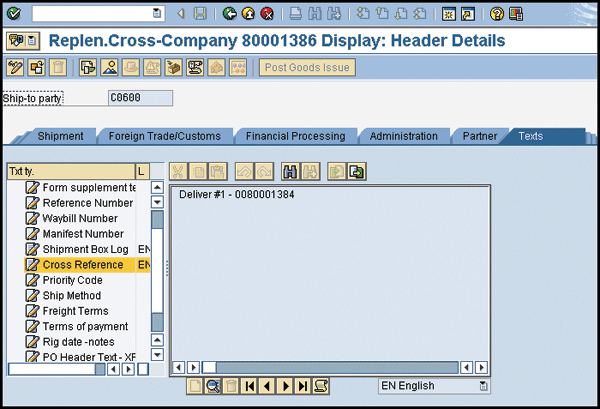This screenshot has height=409, width=600.
Task: Go to next text with right arrow
Action: (x=285, y=386)
